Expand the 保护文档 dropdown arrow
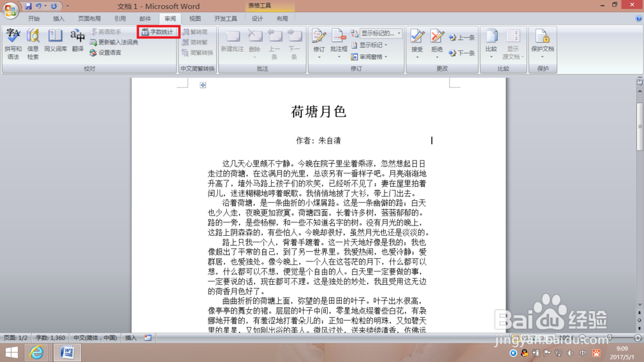 [542, 57]
